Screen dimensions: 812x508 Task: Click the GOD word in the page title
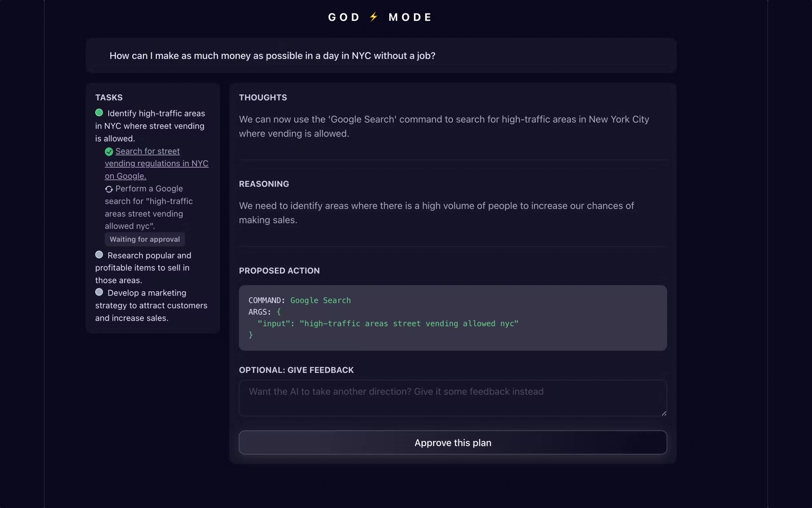(x=344, y=17)
